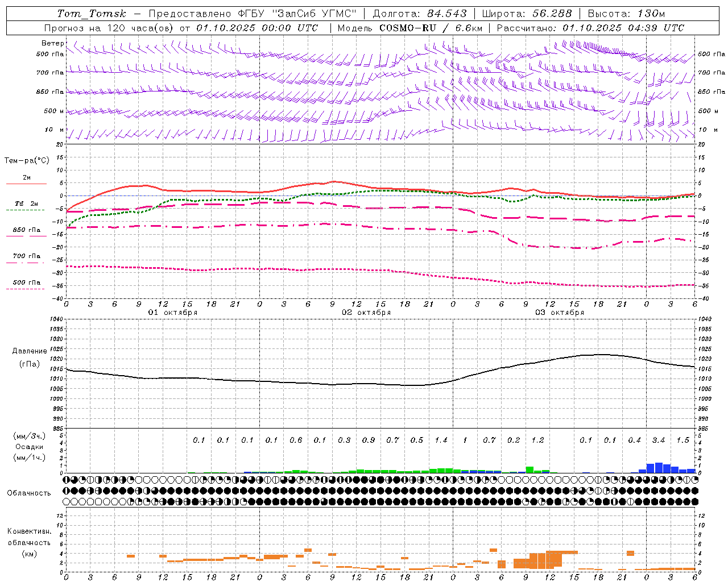Image resolution: width=728 pixels, height=582 pixels.
Task: Click the 1.2 precipitation amount value
Action: click(537, 440)
